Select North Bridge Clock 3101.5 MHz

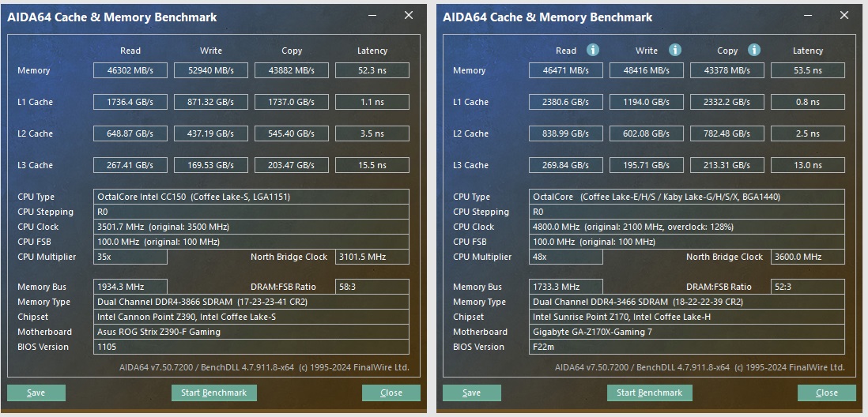pyautogui.click(x=372, y=257)
